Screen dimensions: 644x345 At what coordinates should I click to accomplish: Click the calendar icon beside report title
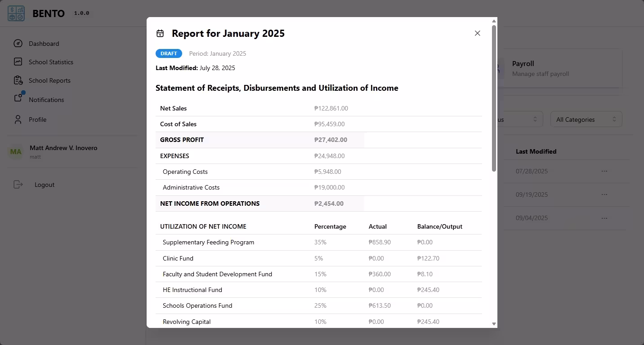tap(160, 34)
